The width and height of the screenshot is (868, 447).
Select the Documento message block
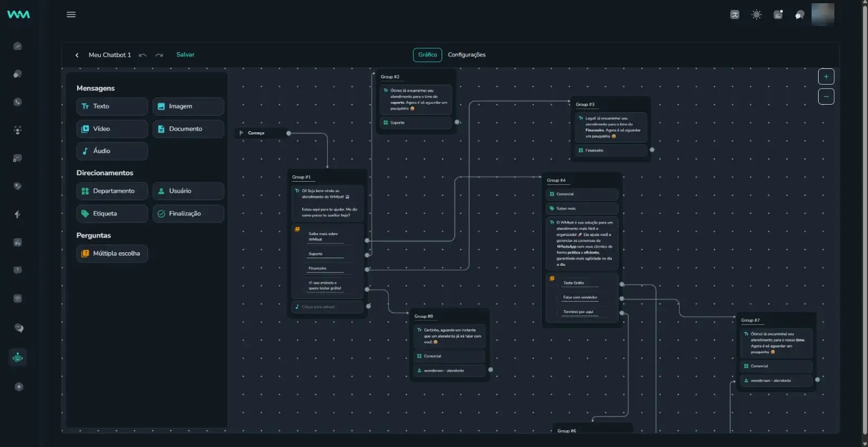188,129
